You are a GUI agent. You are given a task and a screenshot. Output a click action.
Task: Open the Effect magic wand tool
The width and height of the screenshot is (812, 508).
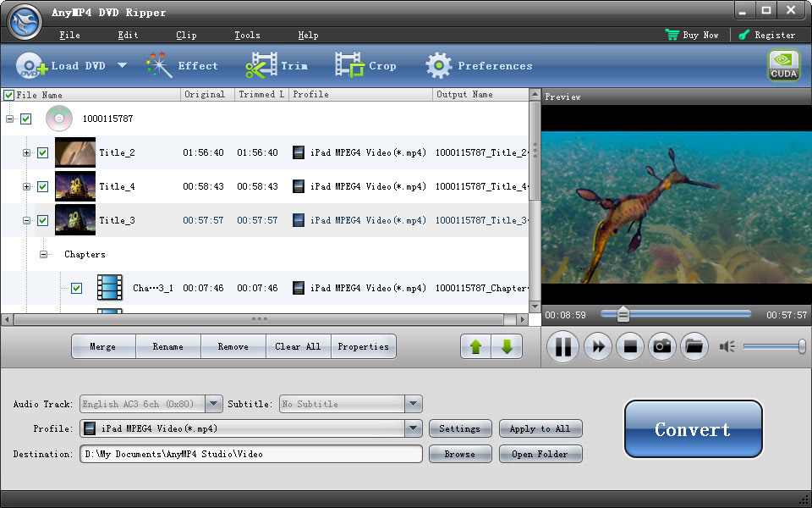(x=159, y=66)
